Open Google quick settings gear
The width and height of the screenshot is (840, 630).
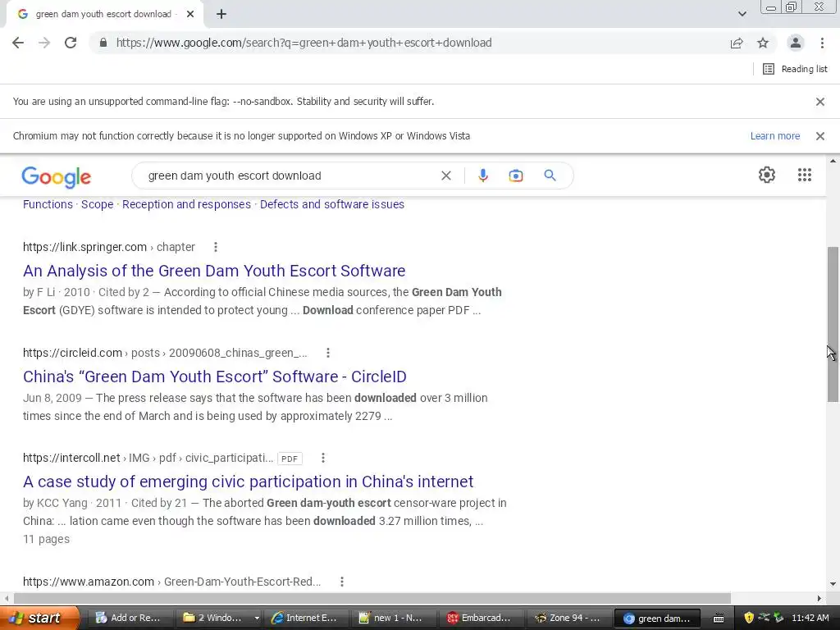click(x=767, y=175)
